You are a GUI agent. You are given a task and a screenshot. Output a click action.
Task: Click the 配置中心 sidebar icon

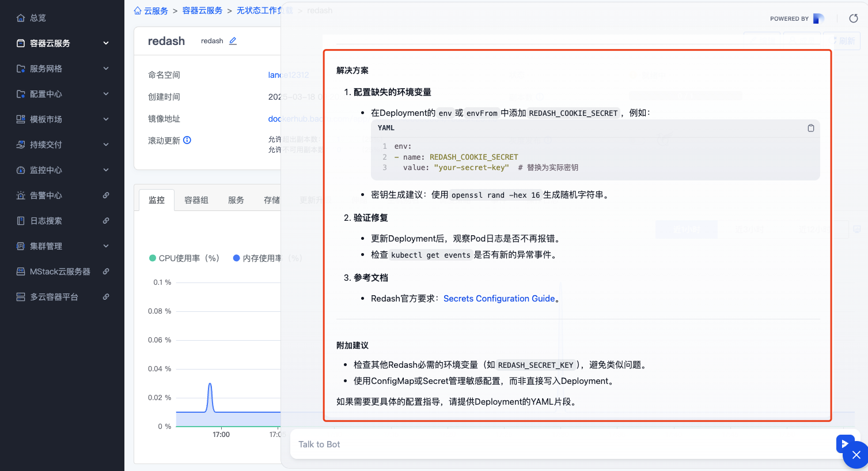(x=21, y=94)
